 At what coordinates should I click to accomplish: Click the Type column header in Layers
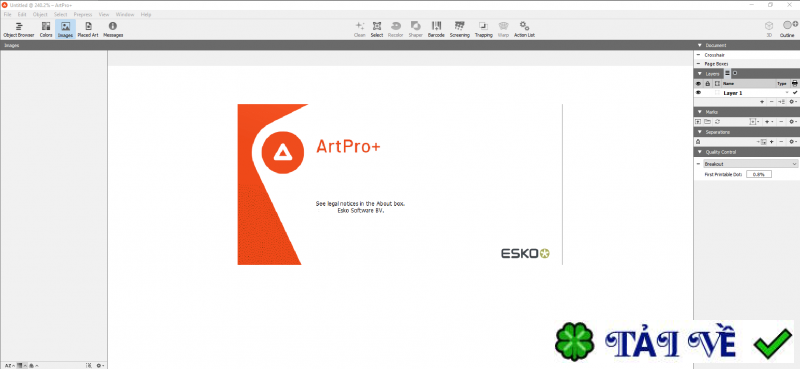[x=782, y=83]
